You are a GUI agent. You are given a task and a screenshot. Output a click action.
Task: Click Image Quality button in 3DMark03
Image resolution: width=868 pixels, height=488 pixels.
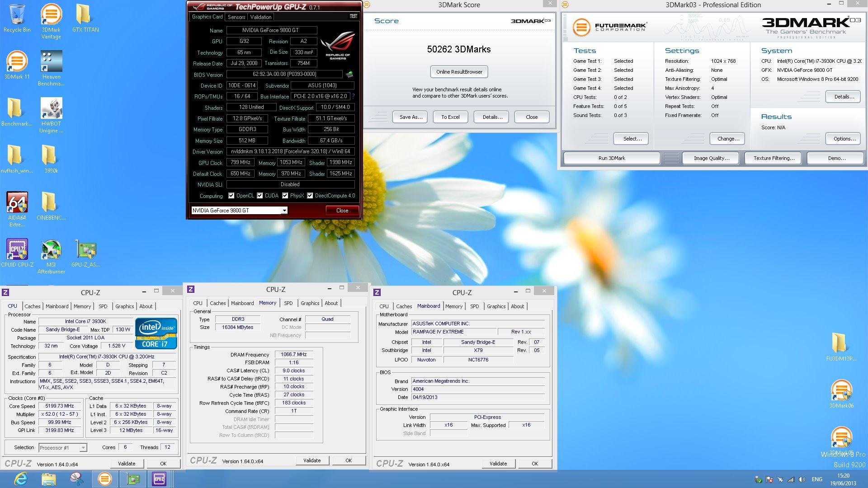coord(711,158)
